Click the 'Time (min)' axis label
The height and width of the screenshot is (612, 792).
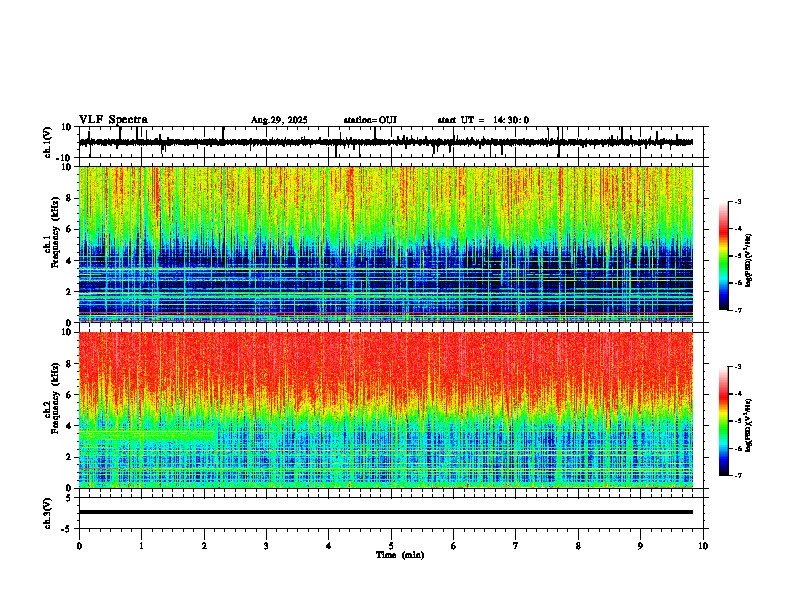coord(400,555)
